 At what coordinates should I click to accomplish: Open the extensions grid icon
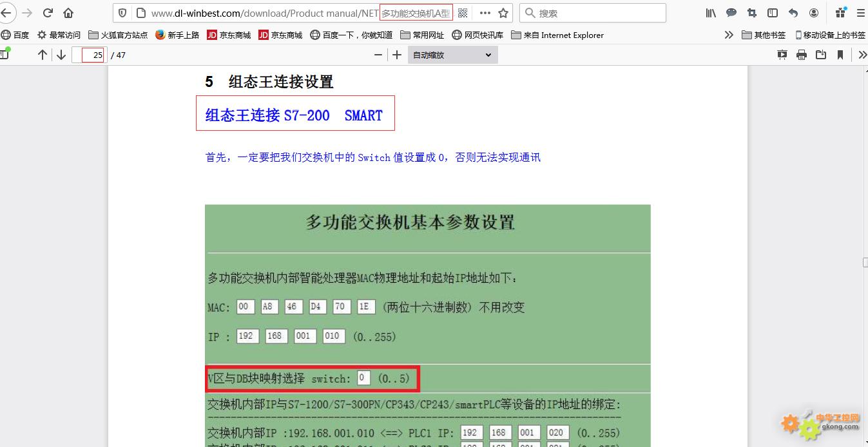[840, 12]
